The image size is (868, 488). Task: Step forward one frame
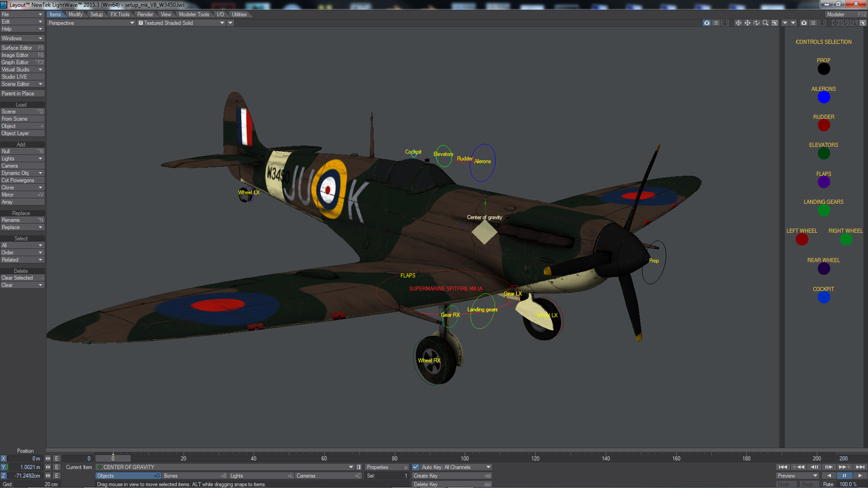828,467
